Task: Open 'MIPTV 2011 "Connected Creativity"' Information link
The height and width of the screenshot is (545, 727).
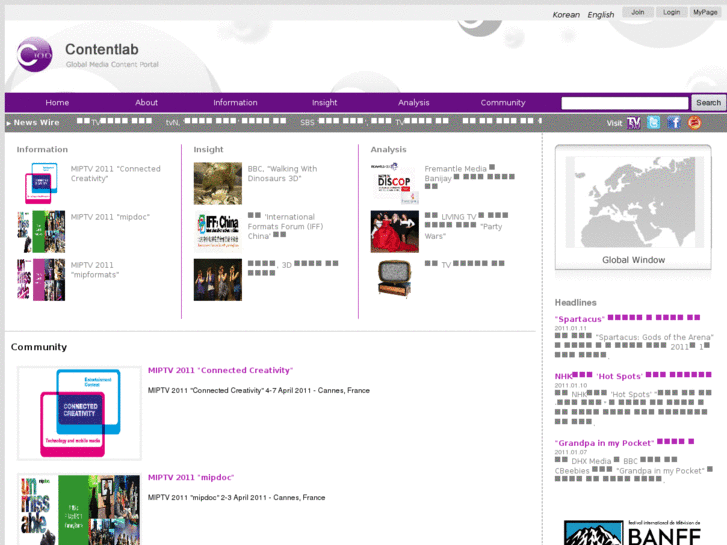Action: coord(115,173)
